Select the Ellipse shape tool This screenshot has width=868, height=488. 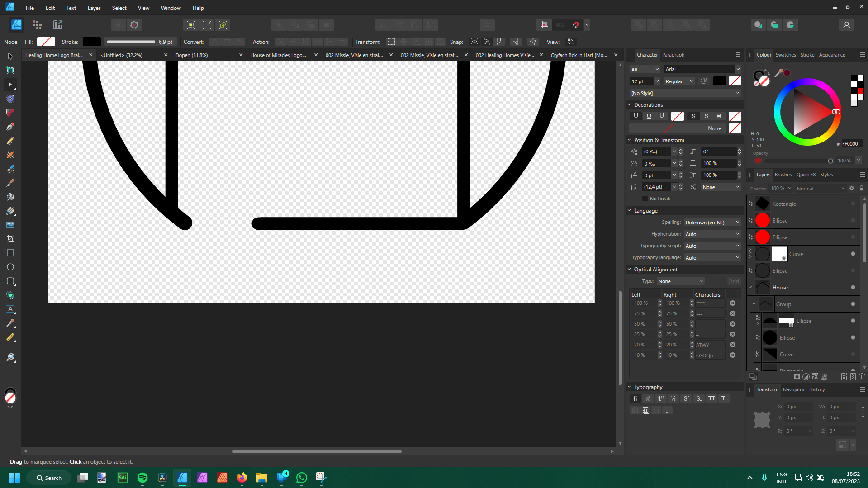10,267
